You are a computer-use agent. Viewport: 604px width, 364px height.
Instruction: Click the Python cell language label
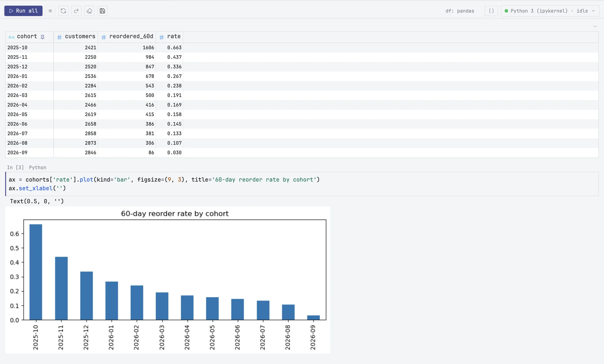coord(38,167)
